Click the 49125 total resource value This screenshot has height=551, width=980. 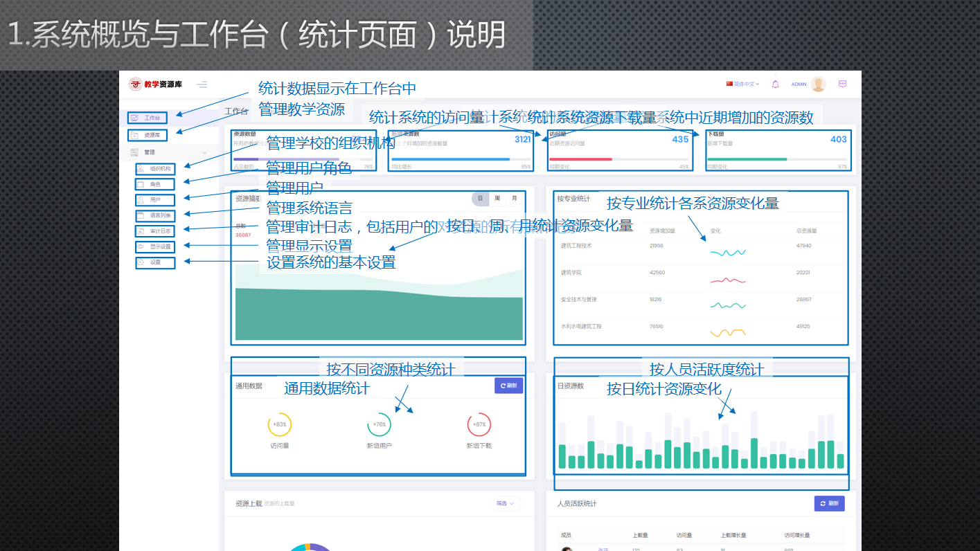pos(803,326)
